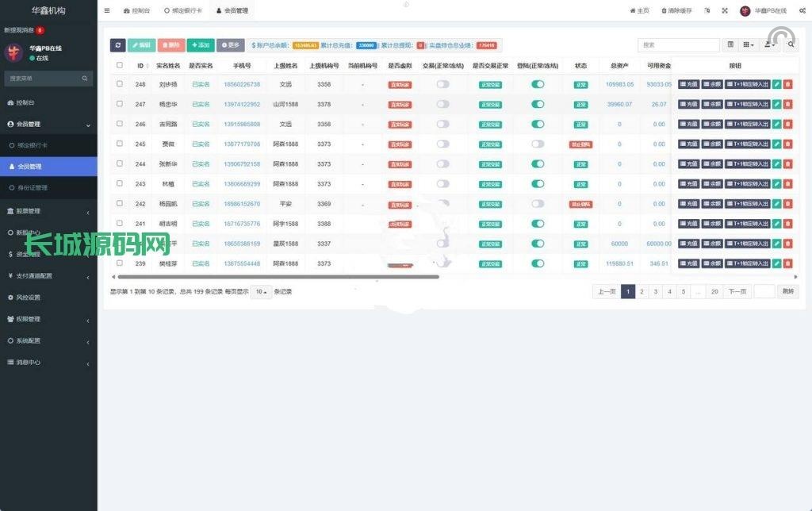Switch to the 绑定银行卡 tab in the top bar

(x=183, y=10)
